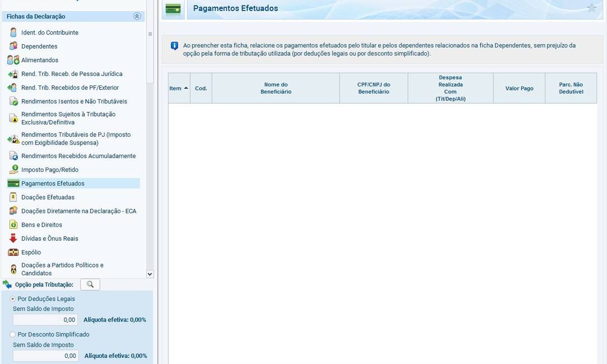Select the Por Deduções Legais radio option
607x364 pixels.
point(13,299)
